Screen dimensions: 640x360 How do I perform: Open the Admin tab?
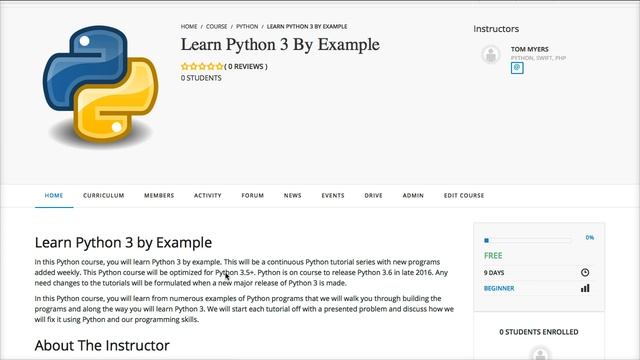point(413,196)
